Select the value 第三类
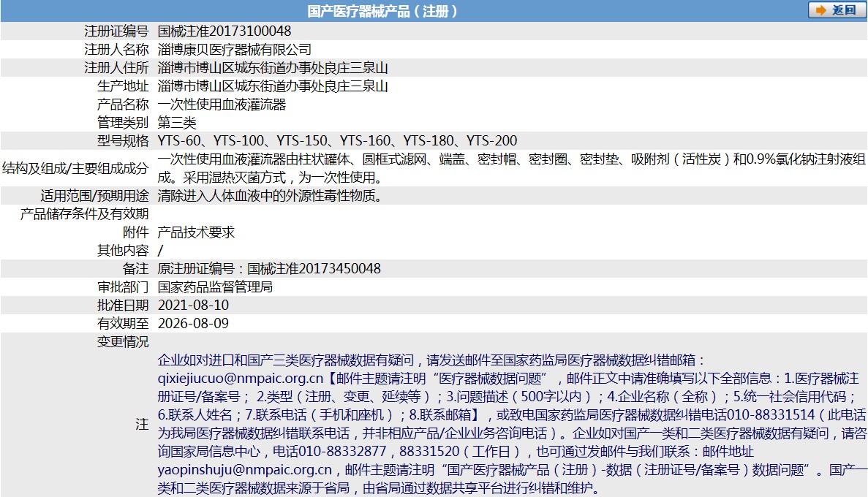Image resolution: width=868 pixels, height=497 pixels. click(x=177, y=122)
